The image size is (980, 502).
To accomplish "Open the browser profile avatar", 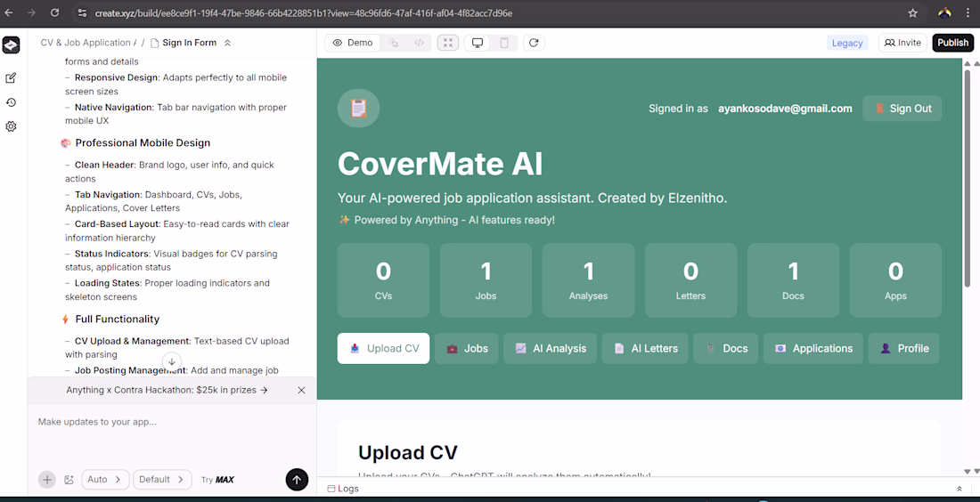I will [x=944, y=12].
